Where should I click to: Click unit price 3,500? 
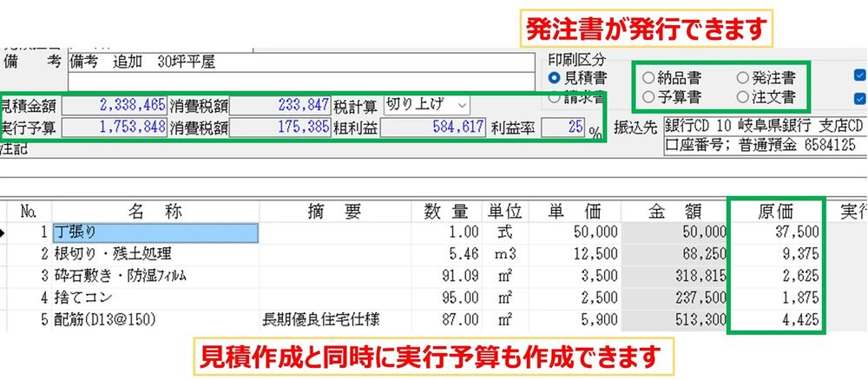pos(575,276)
